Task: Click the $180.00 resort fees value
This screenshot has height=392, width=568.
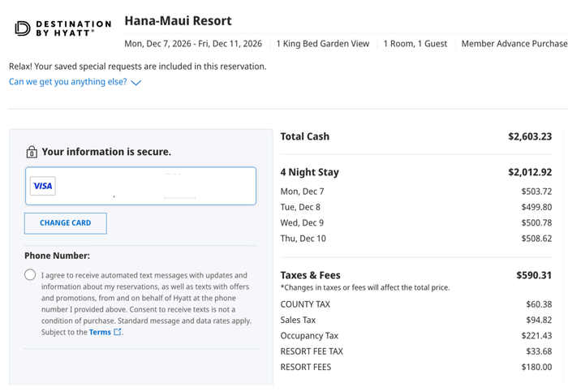Action: (x=536, y=367)
